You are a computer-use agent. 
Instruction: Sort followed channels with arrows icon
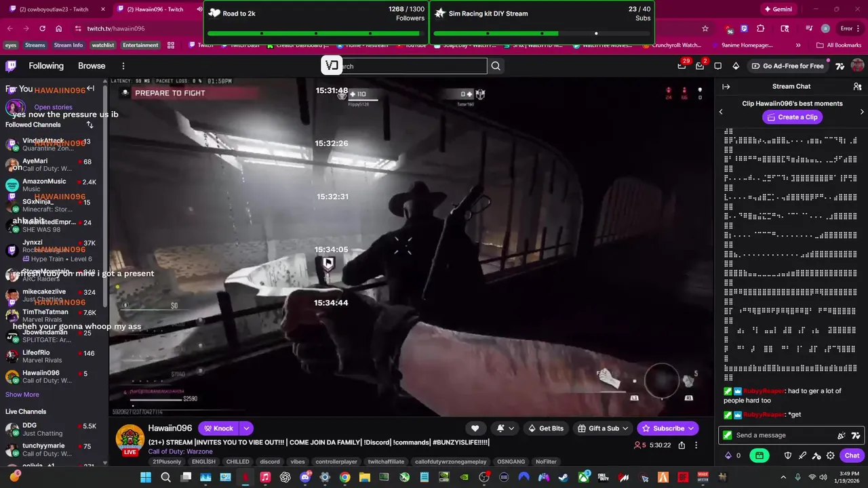[90, 125]
